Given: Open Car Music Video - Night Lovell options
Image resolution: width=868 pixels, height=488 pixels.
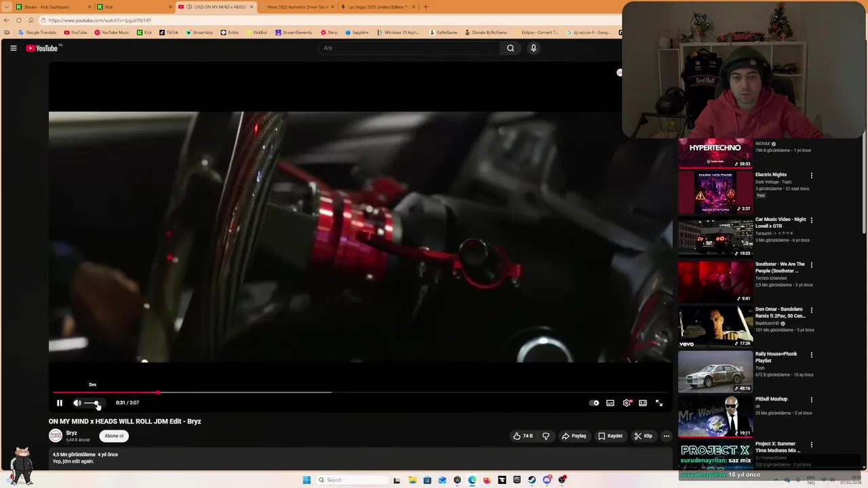Looking at the screenshot, I should [811, 220].
